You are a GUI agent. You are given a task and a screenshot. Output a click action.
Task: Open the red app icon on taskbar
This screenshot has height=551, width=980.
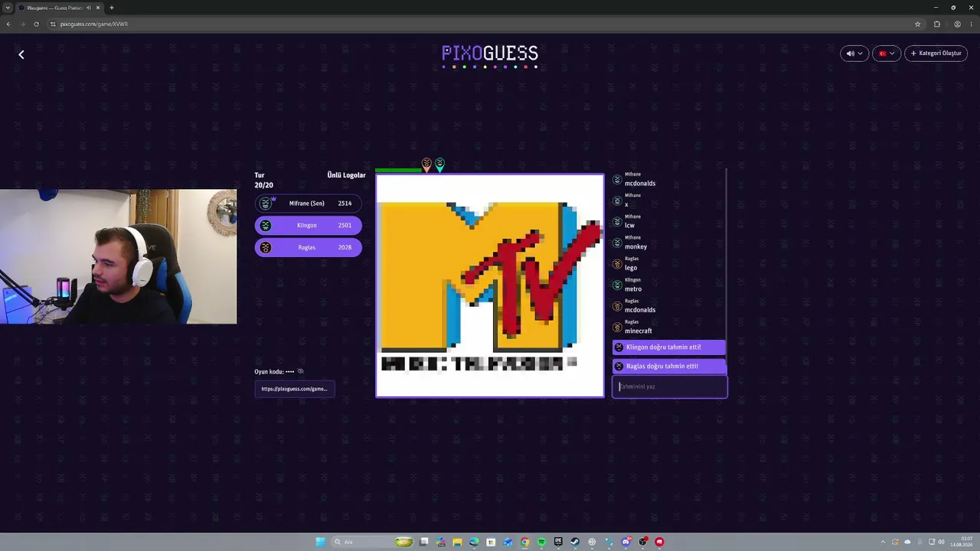659,542
